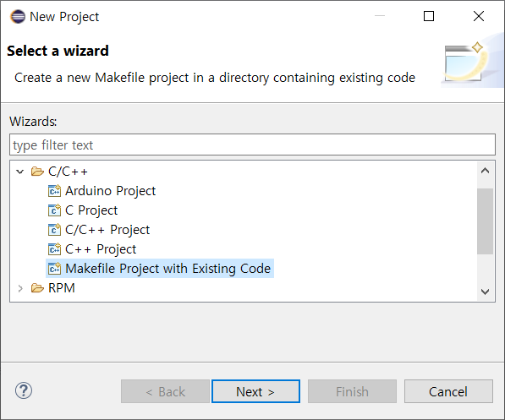Click the Eclipse logo in title bar
This screenshot has height=420, width=505.
point(18,16)
